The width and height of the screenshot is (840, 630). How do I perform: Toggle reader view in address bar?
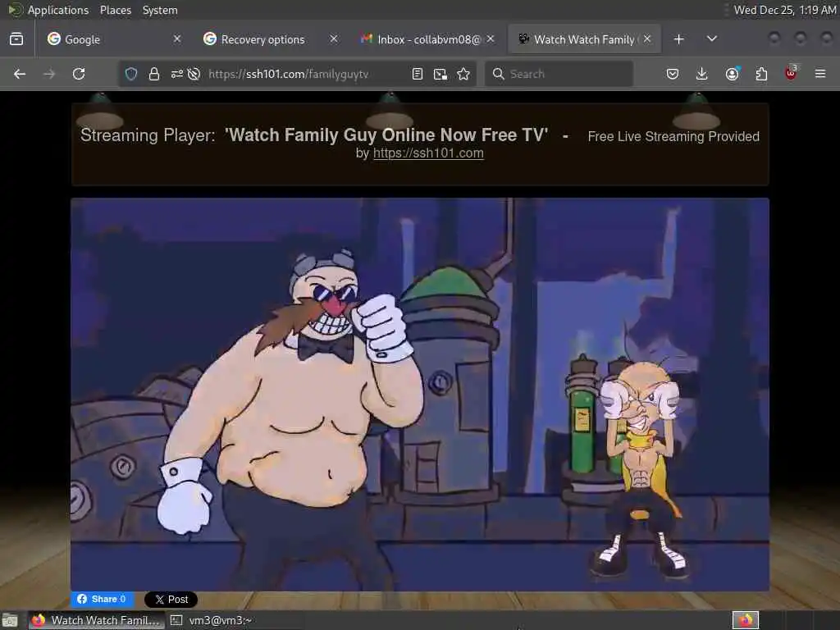click(x=418, y=74)
